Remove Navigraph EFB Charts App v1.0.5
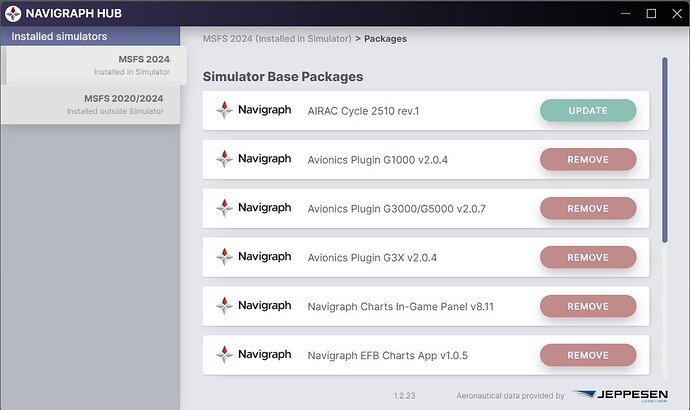The width and height of the screenshot is (690, 410). coord(588,355)
